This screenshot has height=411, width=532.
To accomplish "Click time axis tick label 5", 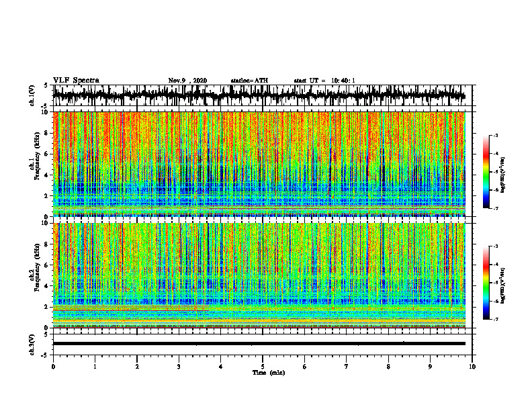I will pyautogui.click(x=263, y=367).
